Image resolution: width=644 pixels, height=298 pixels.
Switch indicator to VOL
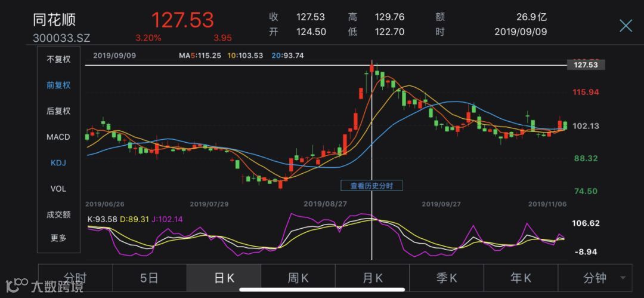(x=58, y=189)
